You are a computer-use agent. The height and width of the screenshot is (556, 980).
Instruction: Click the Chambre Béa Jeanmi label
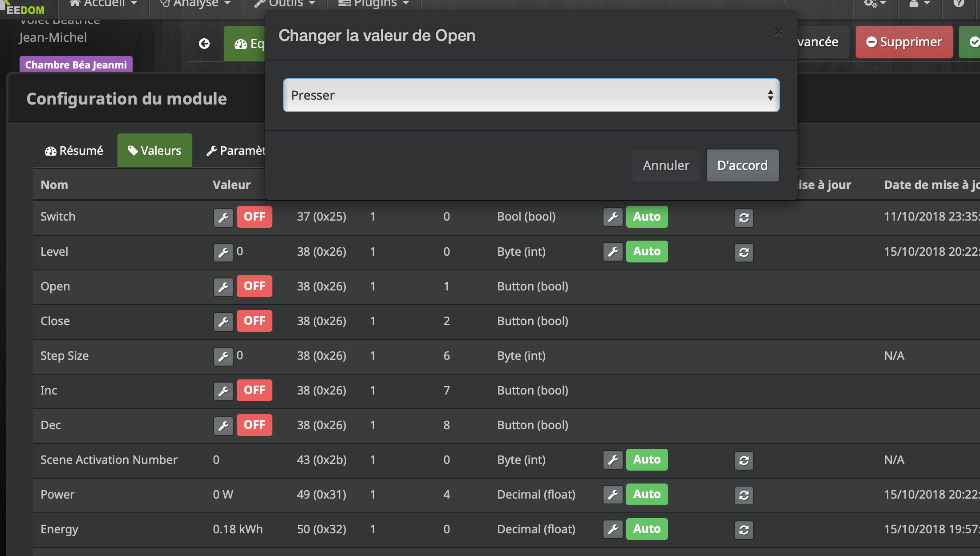click(x=76, y=65)
